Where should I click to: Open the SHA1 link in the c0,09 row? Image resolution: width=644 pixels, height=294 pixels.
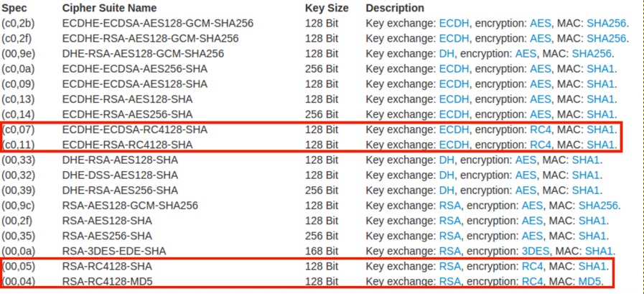click(x=600, y=84)
